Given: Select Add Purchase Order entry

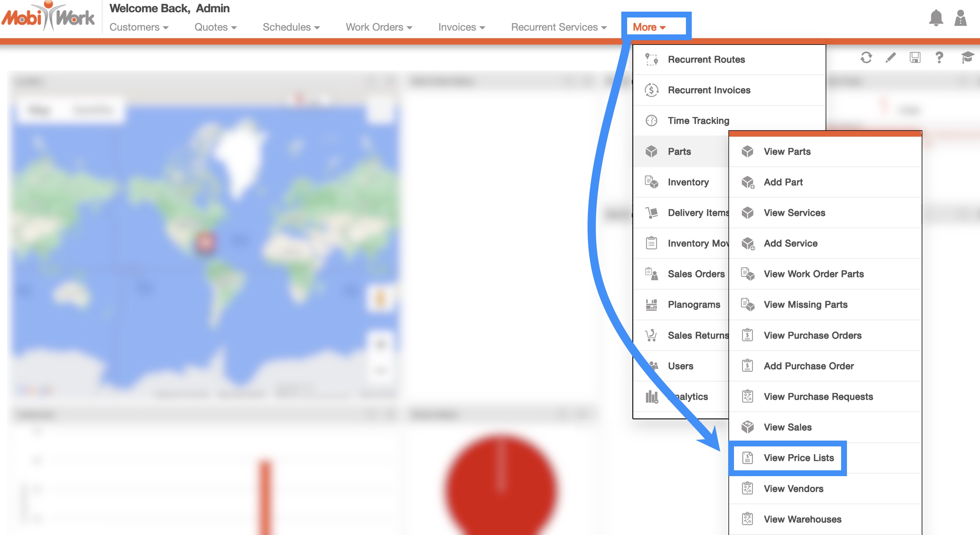Looking at the screenshot, I should point(809,366).
